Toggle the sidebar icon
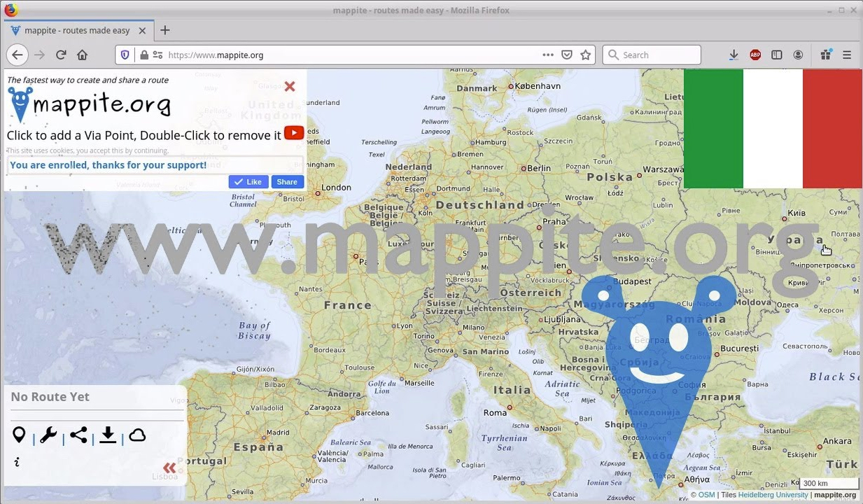 pos(776,55)
